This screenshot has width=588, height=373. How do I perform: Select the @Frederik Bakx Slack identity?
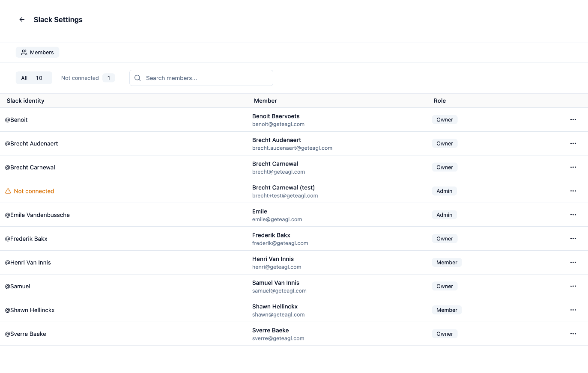click(26, 239)
